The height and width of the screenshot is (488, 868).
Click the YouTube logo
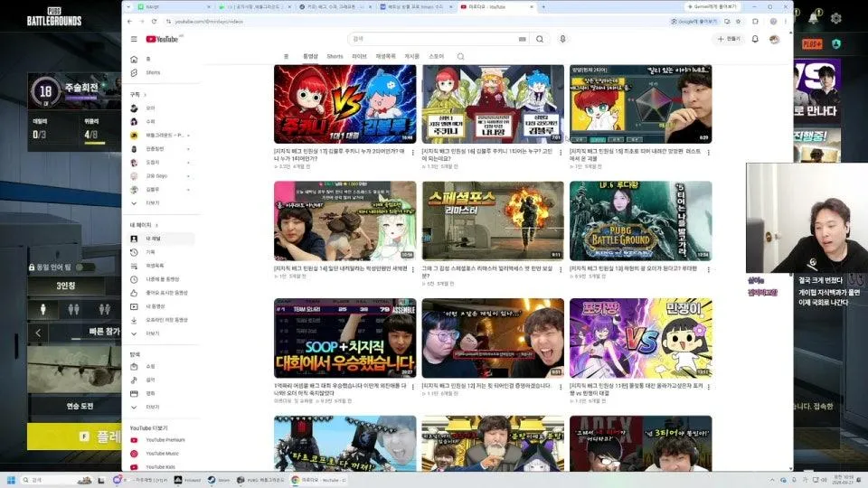[162, 39]
